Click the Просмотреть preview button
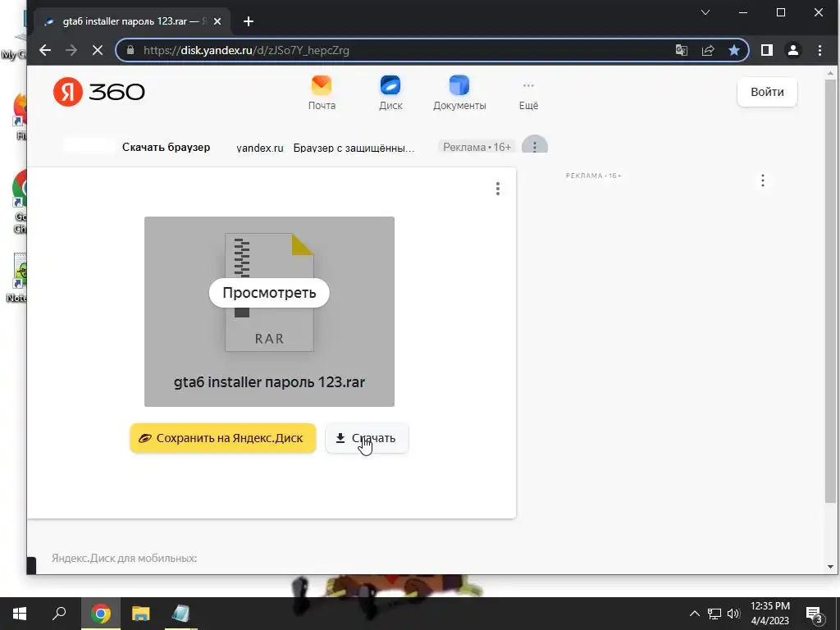Viewport: 840px width, 630px height. coord(269,293)
